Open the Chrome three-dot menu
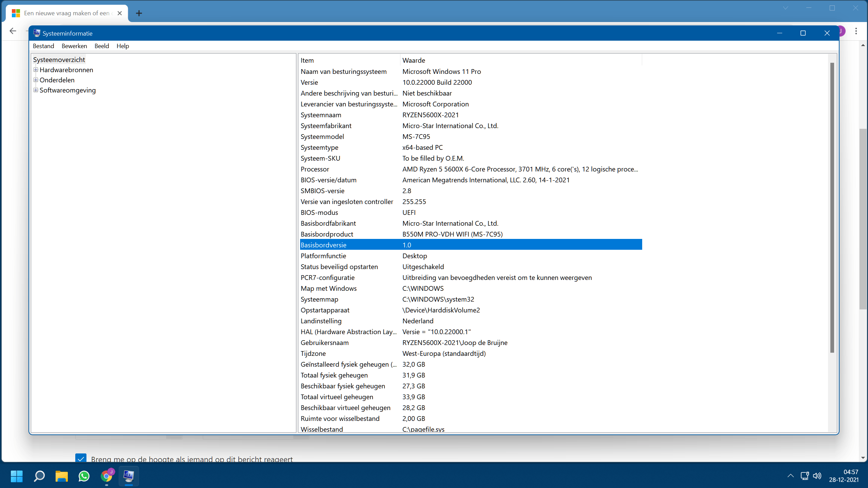This screenshot has height=488, width=868. point(856,31)
